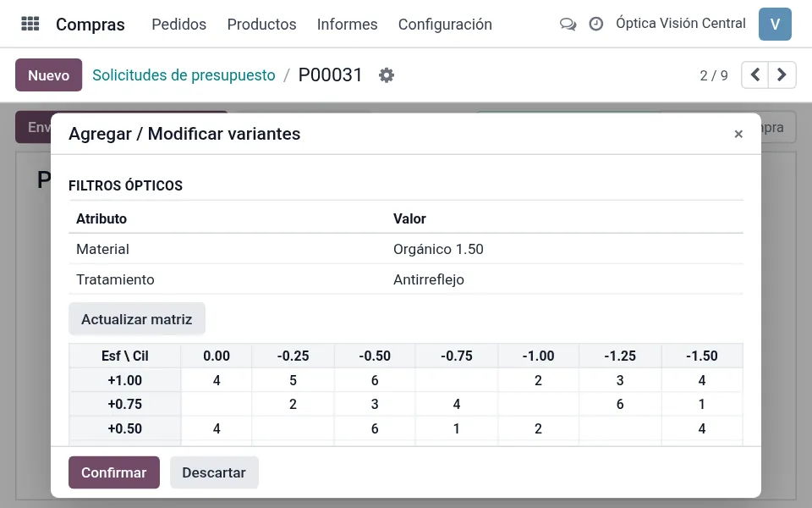Screen dimensions: 812x508
Task: Edit cell +0.75 row, -1.50 column
Action: [x=702, y=405]
